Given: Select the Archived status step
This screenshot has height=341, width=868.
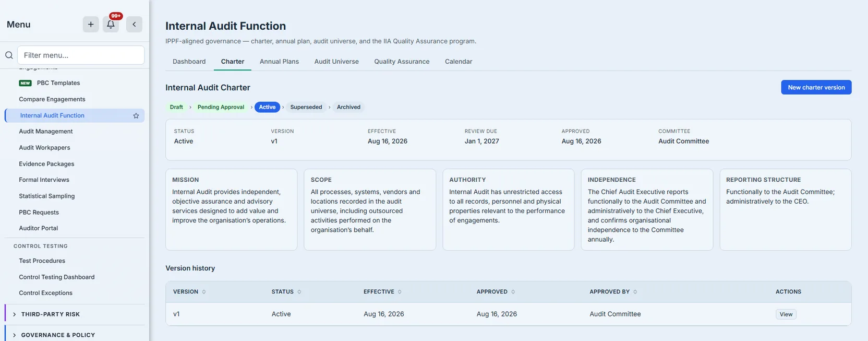Looking at the screenshot, I should pos(348,107).
